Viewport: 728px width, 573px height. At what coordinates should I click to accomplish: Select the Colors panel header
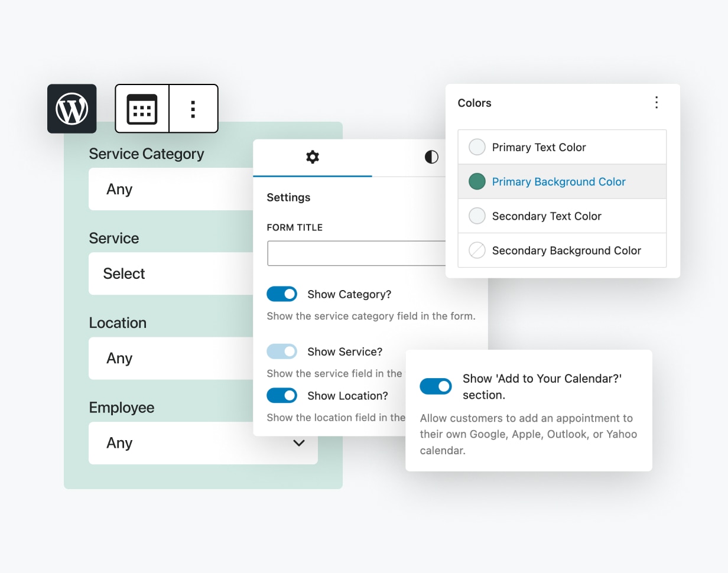pos(474,102)
